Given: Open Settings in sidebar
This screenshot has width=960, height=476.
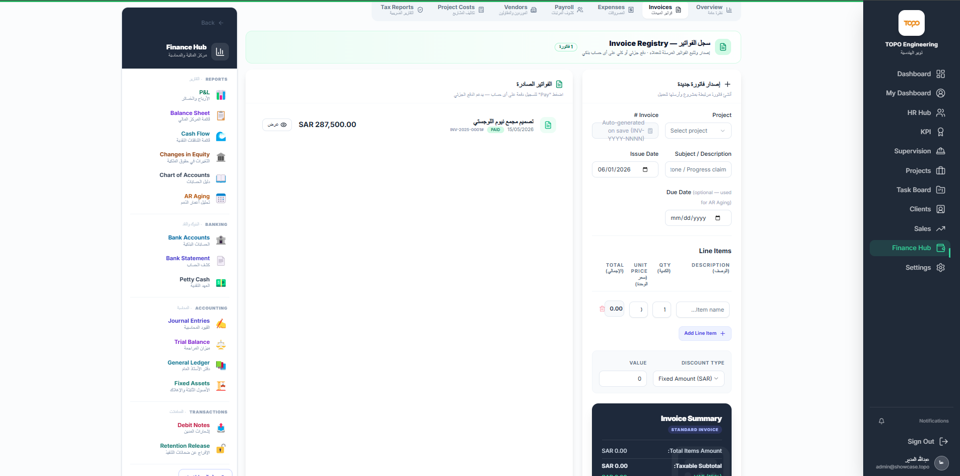Looking at the screenshot, I should pyautogui.click(x=910, y=268).
